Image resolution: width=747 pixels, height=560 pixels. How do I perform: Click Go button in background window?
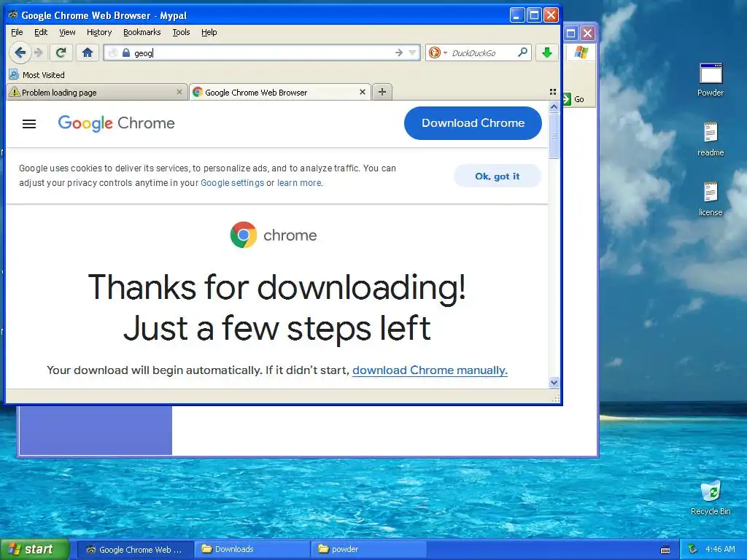[x=574, y=99]
